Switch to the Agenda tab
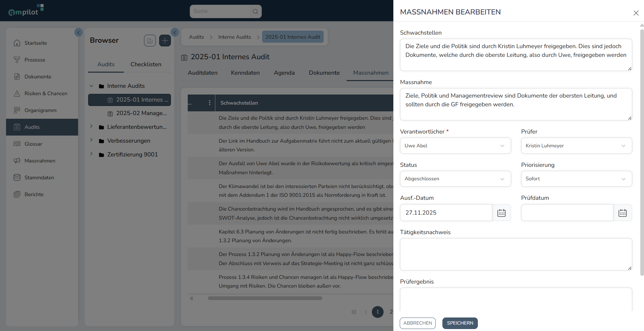This screenshot has width=644, height=331. (x=284, y=73)
